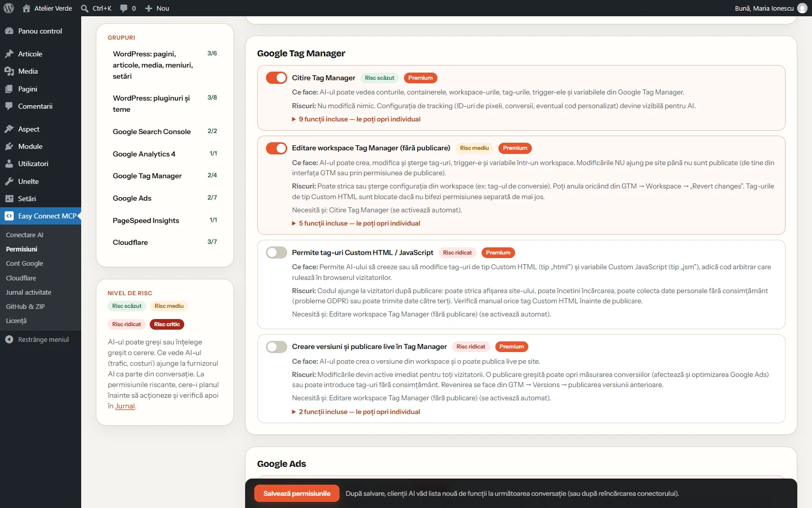Click the Articole pin icon
This screenshot has height=508, width=812.
tap(9, 54)
